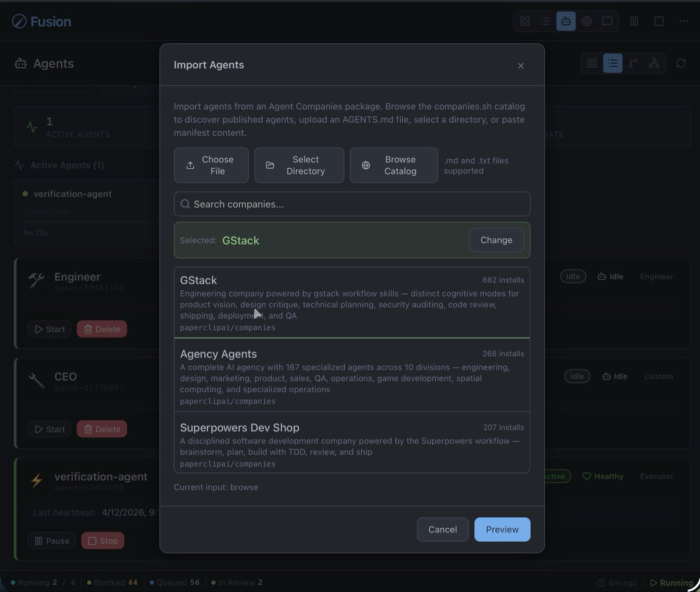
Task: Switch Agents panel to branch tree view
Action: coord(633,64)
